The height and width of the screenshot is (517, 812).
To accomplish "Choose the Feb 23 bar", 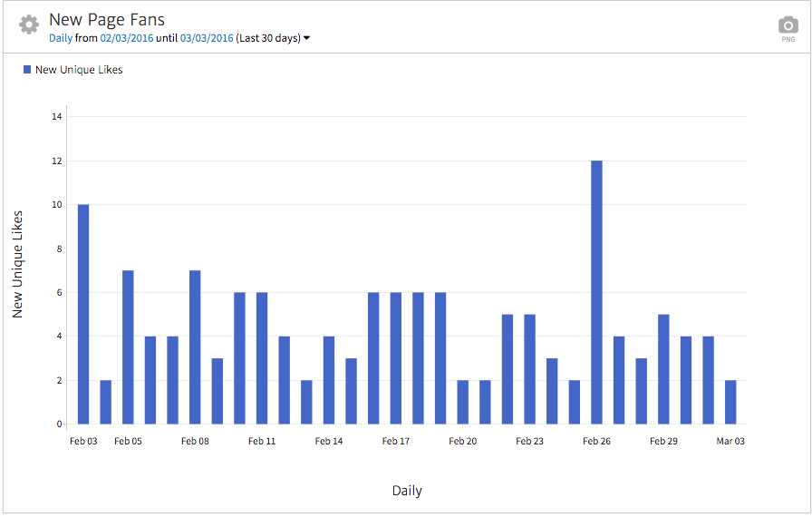I will 530,369.
